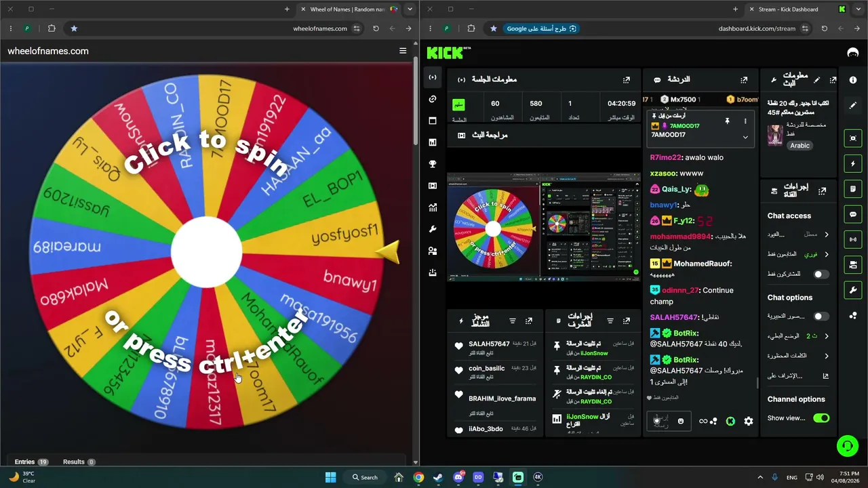Viewport: 868px width, 488px height.
Task: Open the followers-only chat setting chevron
Action: 827,254
